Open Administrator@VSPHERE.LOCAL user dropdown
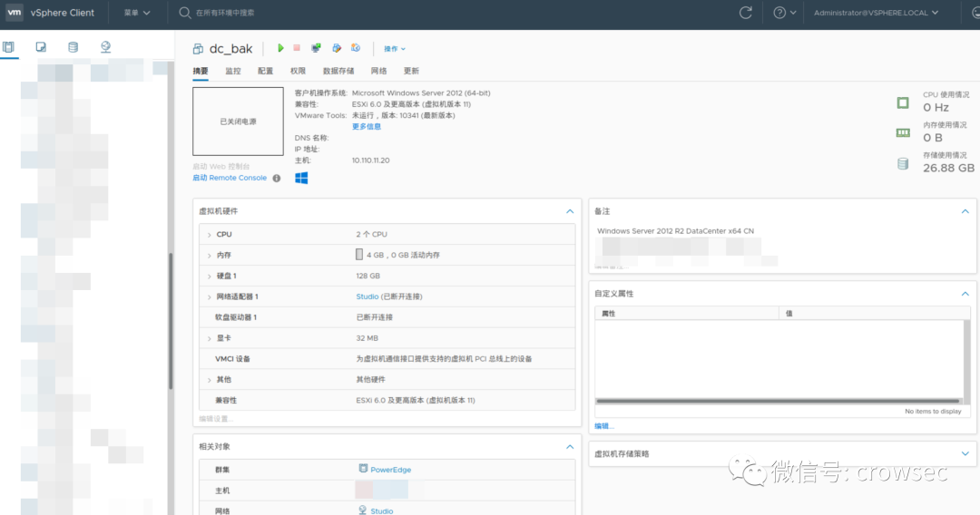 [x=876, y=13]
